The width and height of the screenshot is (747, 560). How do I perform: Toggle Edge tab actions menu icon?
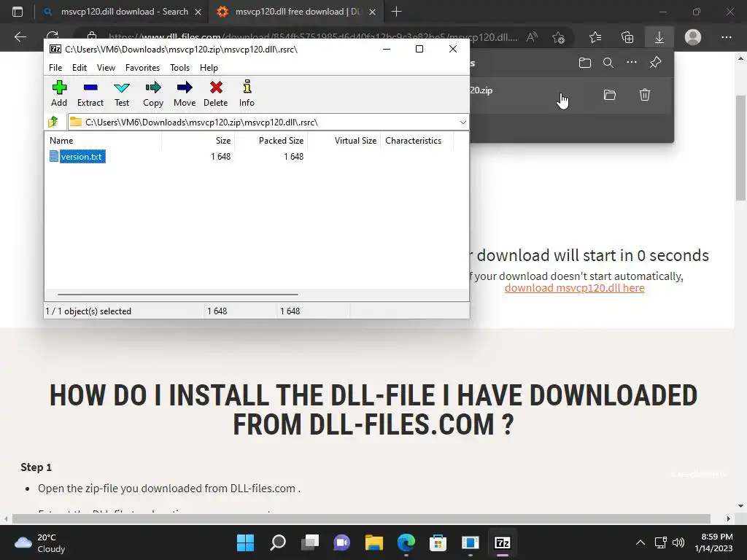coord(18,12)
